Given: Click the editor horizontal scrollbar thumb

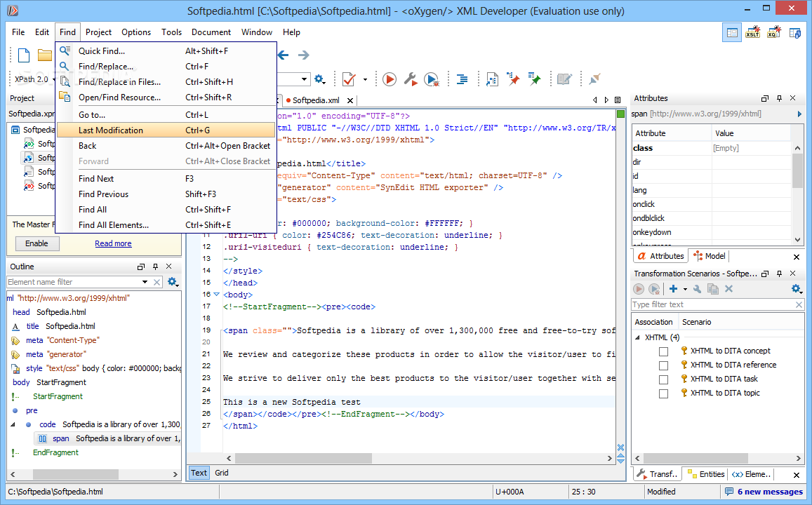Looking at the screenshot, I should [x=303, y=459].
